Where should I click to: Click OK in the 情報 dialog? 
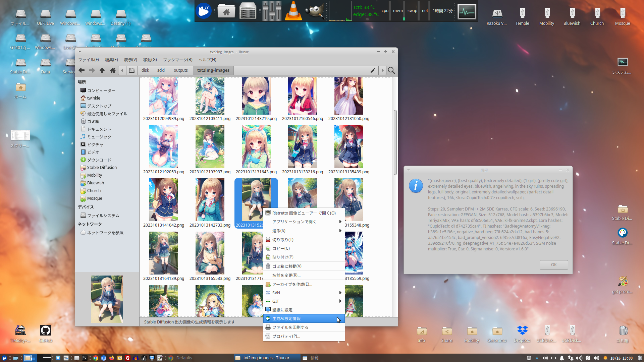point(554,265)
